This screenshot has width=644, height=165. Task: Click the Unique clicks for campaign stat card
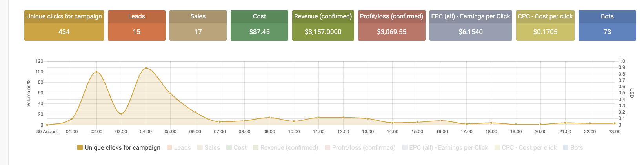pos(64,25)
